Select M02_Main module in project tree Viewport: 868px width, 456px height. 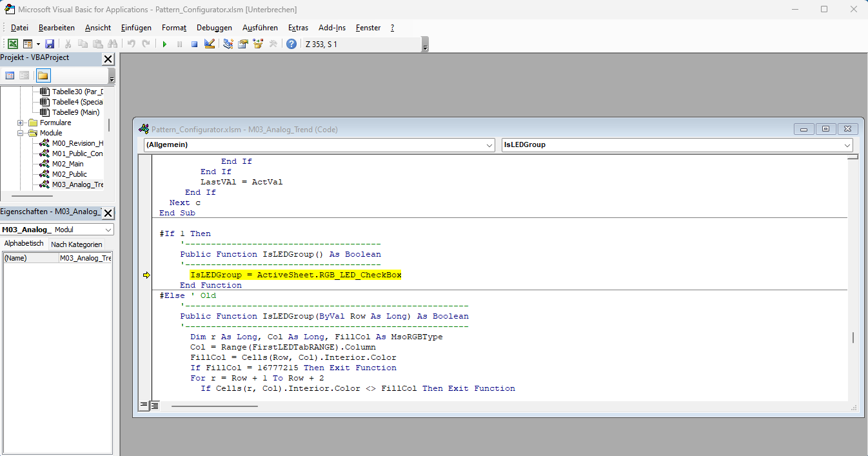[x=67, y=164]
